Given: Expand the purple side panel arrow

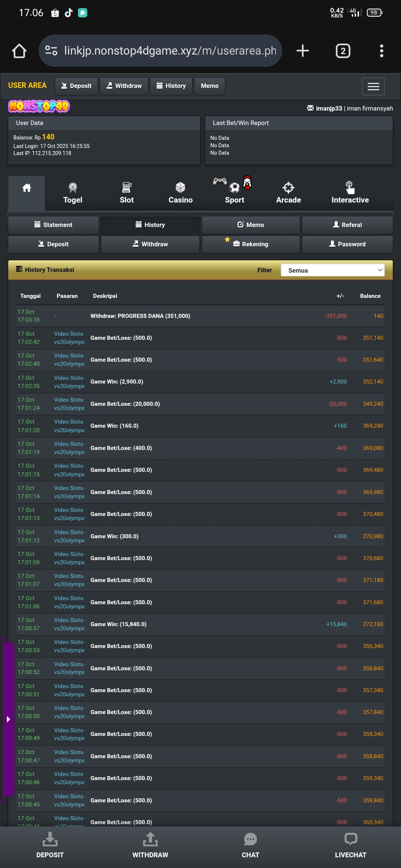Looking at the screenshot, I should point(8,719).
